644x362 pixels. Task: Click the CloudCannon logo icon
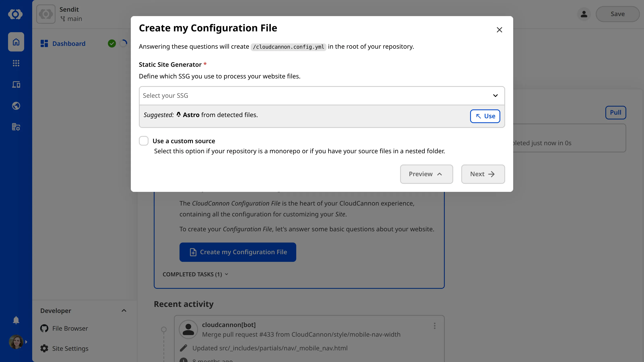pyautogui.click(x=16, y=14)
